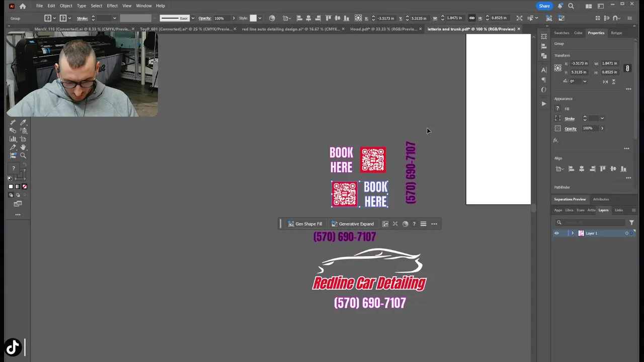The width and height of the screenshot is (644, 362).
Task: Click the white Style swatch in control bar
Action: pos(253,18)
